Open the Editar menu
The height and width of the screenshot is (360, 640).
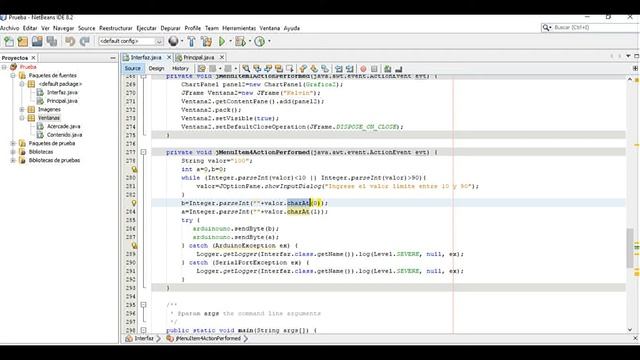30,28
